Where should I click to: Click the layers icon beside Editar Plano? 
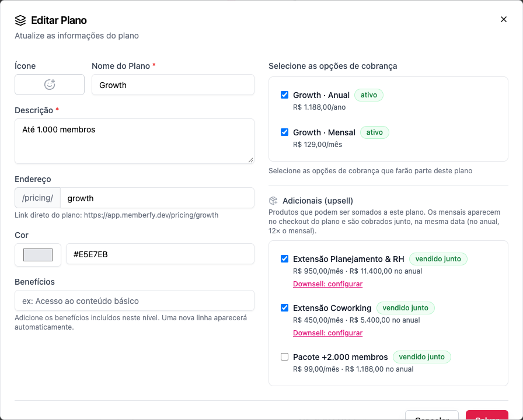point(20,20)
